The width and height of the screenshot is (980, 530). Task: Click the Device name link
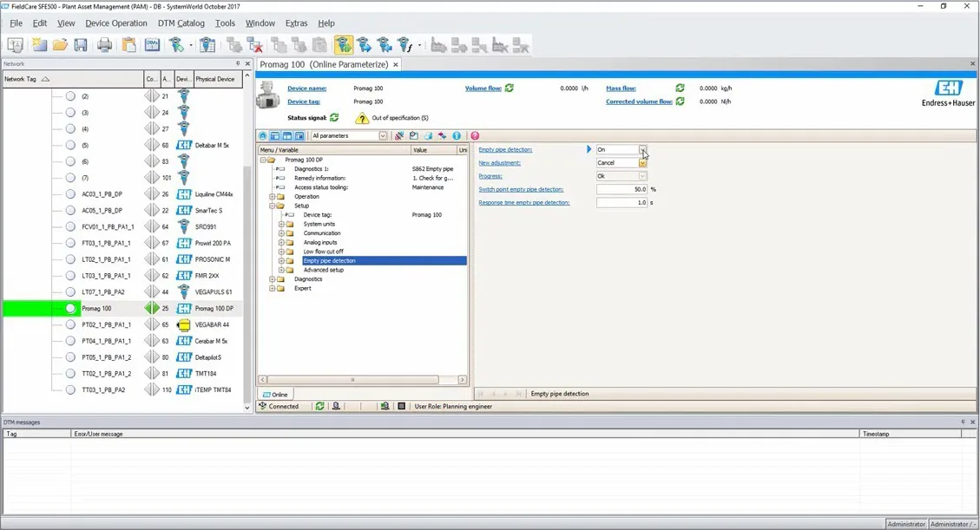click(307, 88)
